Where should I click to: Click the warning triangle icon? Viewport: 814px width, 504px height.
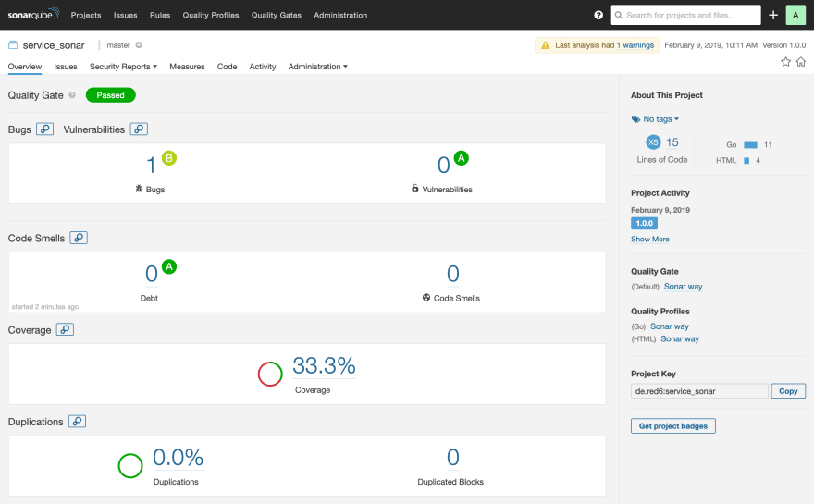(545, 45)
